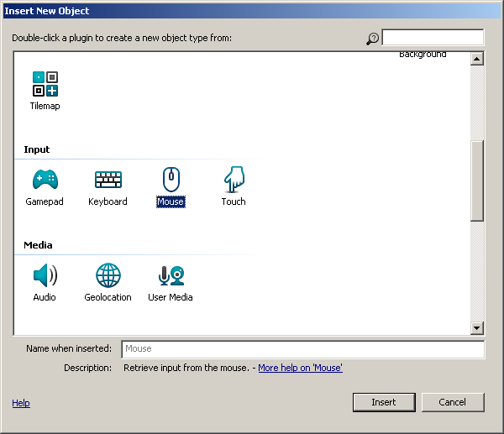Focus the plugin search box
Viewport: 504px width, 434px height.
tap(433, 37)
